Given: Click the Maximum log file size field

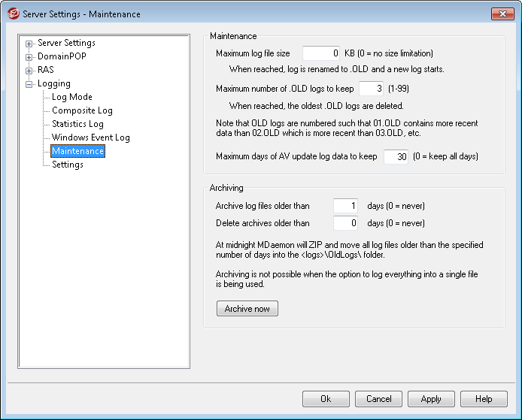Looking at the screenshot, I should 322,53.
